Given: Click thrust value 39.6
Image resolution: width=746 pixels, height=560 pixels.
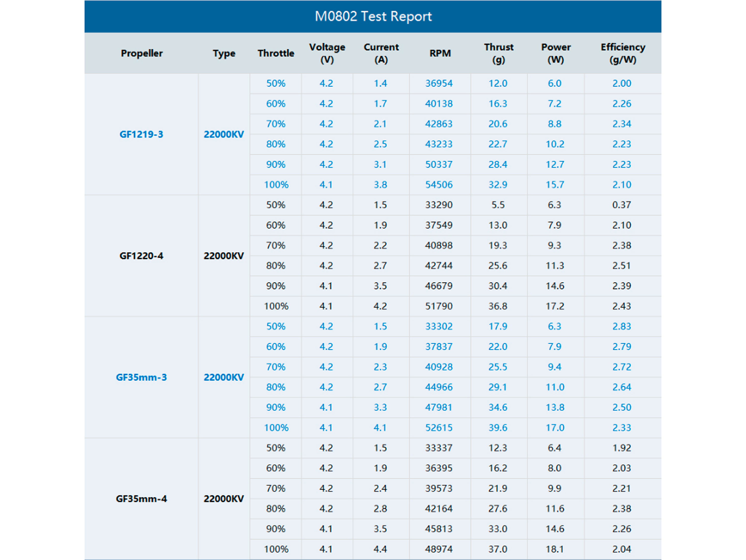Looking at the screenshot, I should 498,427.
